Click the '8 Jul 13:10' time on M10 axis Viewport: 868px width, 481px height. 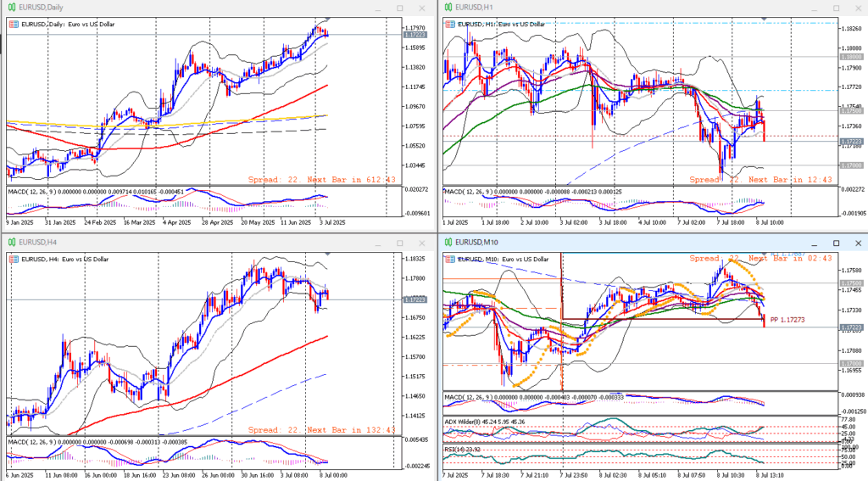[x=770, y=475]
